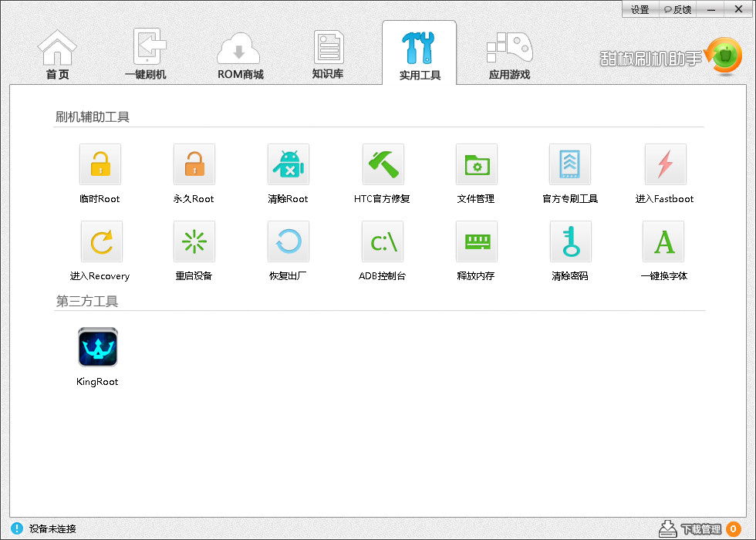Switch to the 知识库 knowledge base tab
Image resolution: width=756 pixels, height=540 pixels.
[328, 54]
